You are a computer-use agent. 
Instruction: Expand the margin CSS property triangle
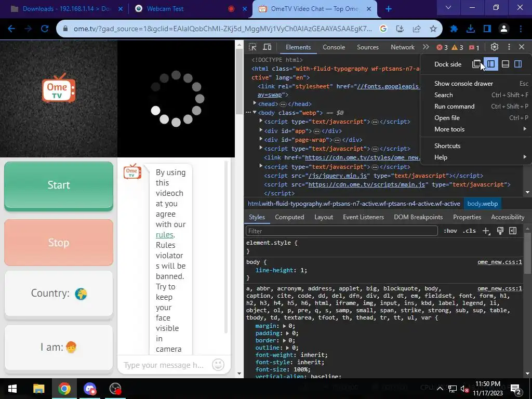coord(285,326)
